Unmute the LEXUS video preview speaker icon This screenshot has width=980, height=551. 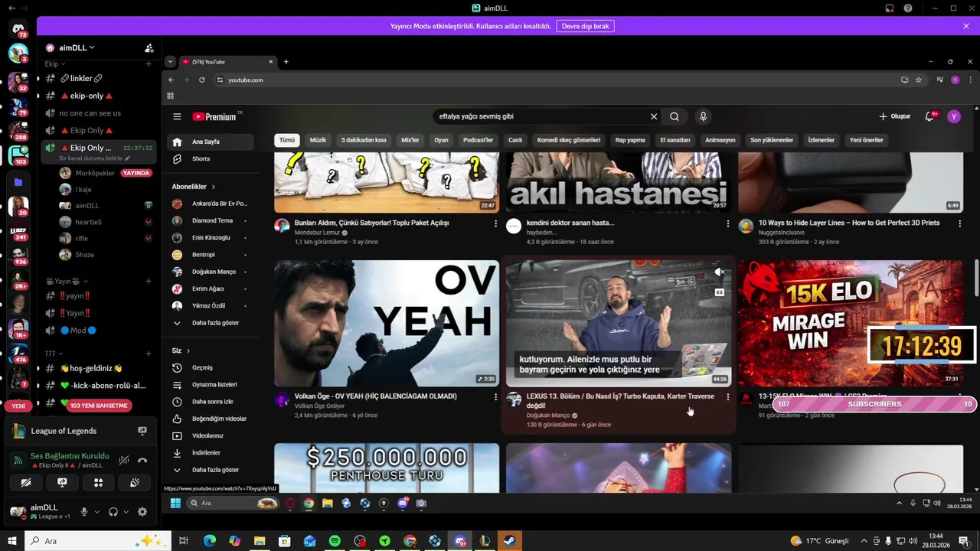click(719, 272)
